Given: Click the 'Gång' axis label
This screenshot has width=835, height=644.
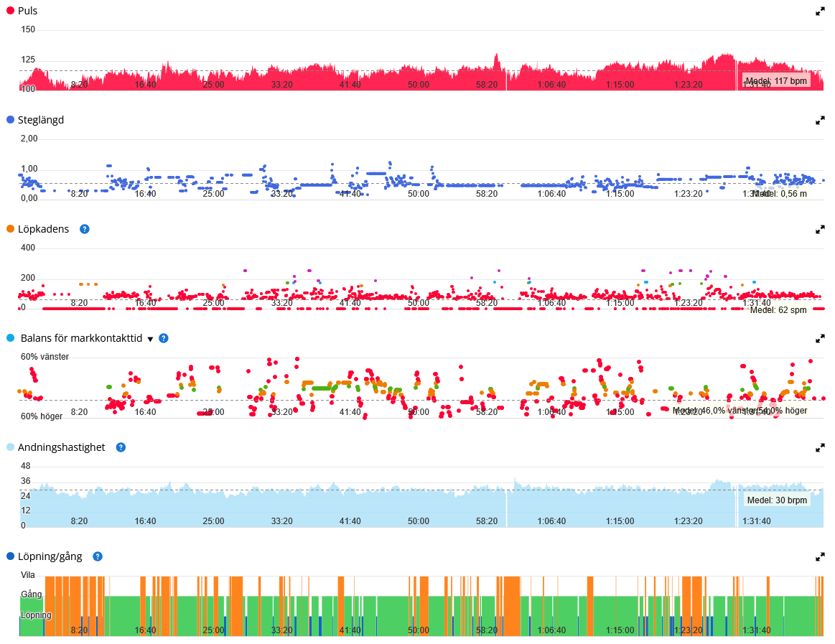Looking at the screenshot, I should [32, 594].
